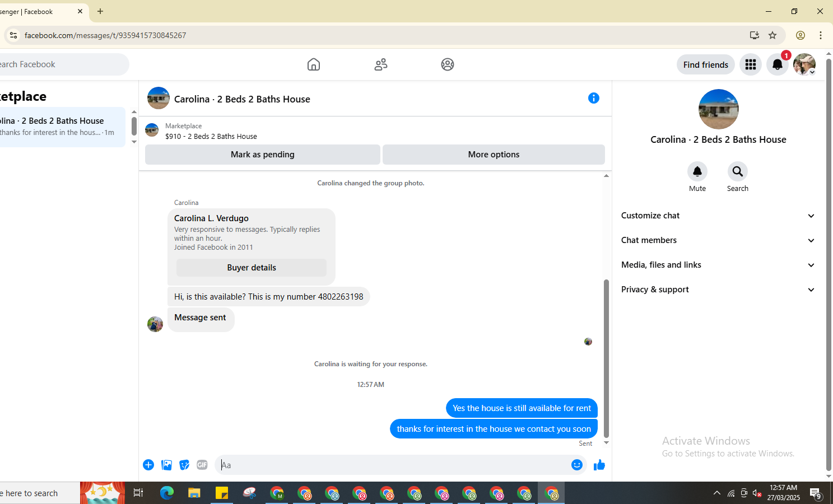
Task: Mute this conversation
Action: click(x=697, y=177)
